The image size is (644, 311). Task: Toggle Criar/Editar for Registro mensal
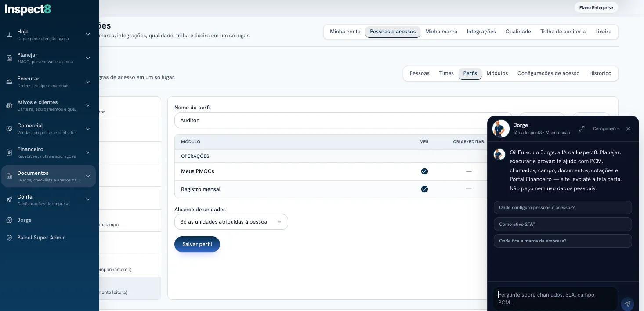point(469,189)
